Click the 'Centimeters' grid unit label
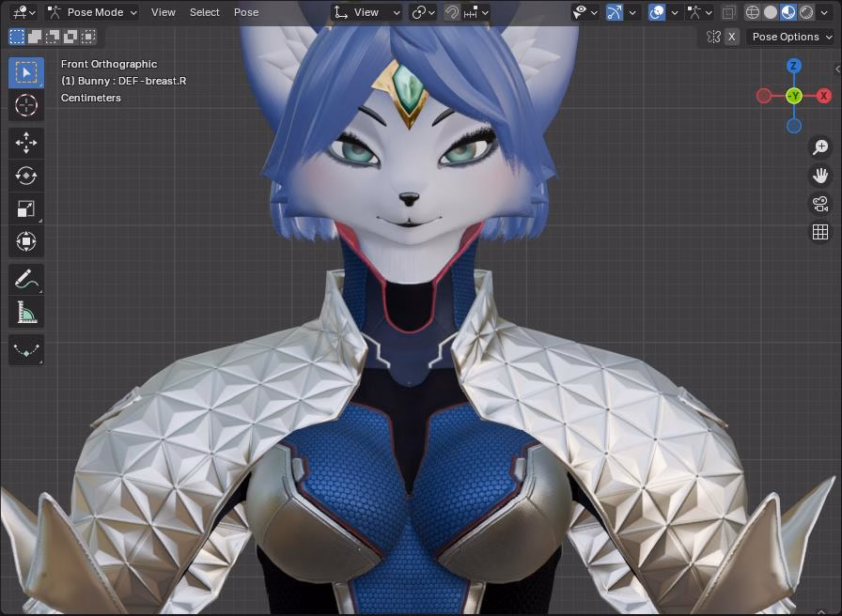 tap(91, 98)
